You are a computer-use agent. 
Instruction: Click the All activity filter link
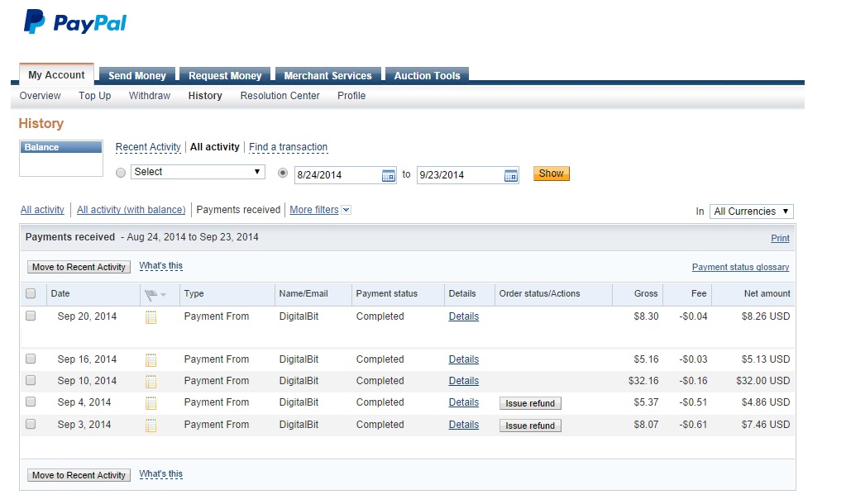(x=42, y=210)
